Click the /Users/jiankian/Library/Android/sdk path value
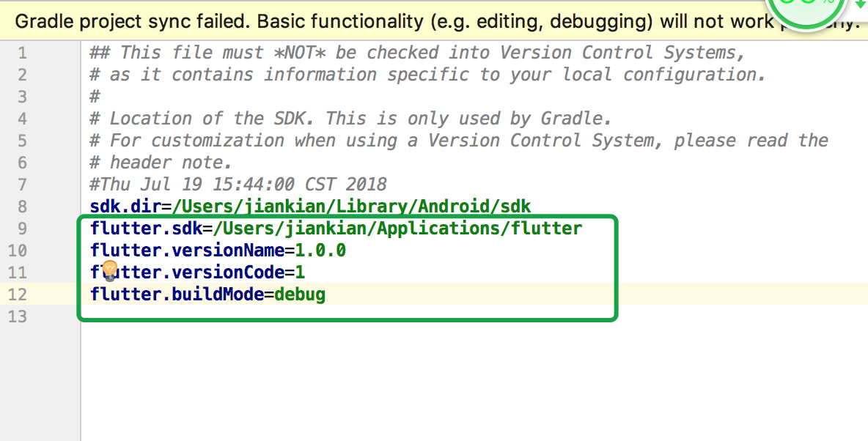The height and width of the screenshot is (441, 868). (x=351, y=207)
